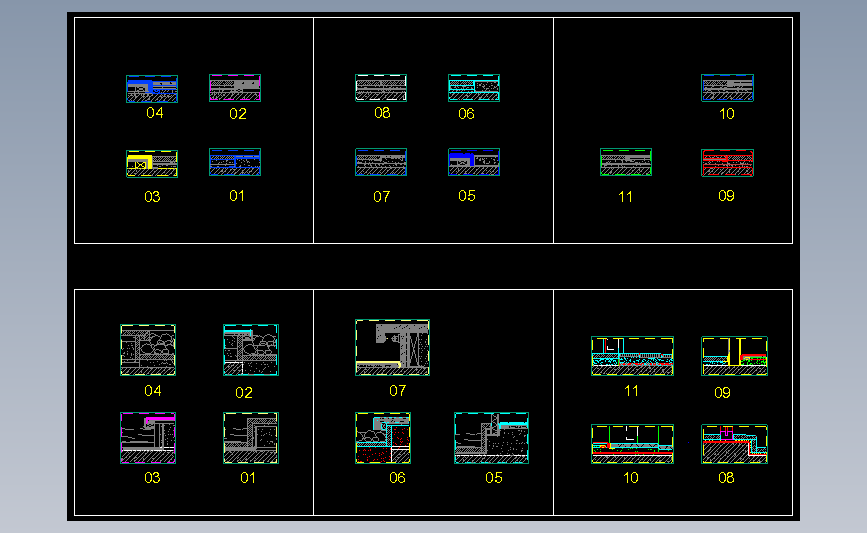The height and width of the screenshot is (533, 867).
Task: Select detail thumbnail 10 in upper sheet
Action: coord(728,88)
